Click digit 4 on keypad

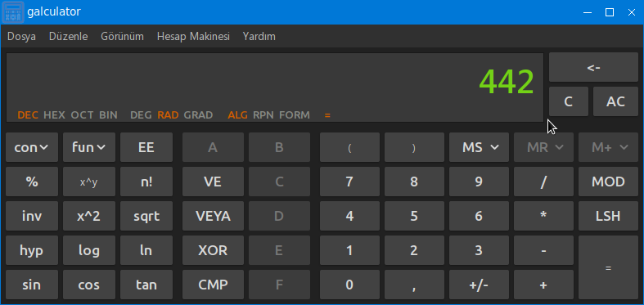tap(349, 216)
